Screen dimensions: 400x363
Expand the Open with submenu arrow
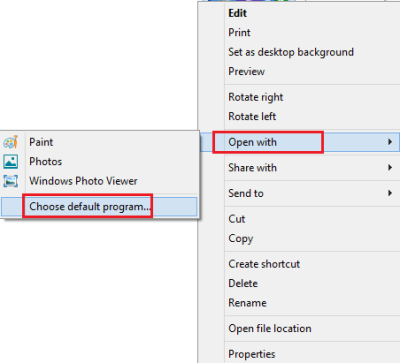pos(390,142)
